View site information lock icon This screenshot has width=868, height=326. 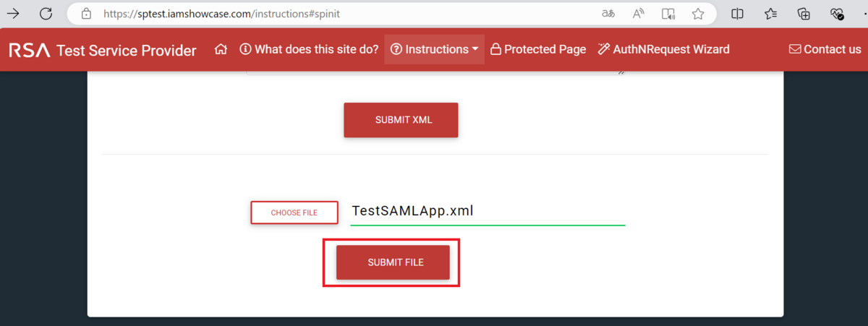[87, 13]
